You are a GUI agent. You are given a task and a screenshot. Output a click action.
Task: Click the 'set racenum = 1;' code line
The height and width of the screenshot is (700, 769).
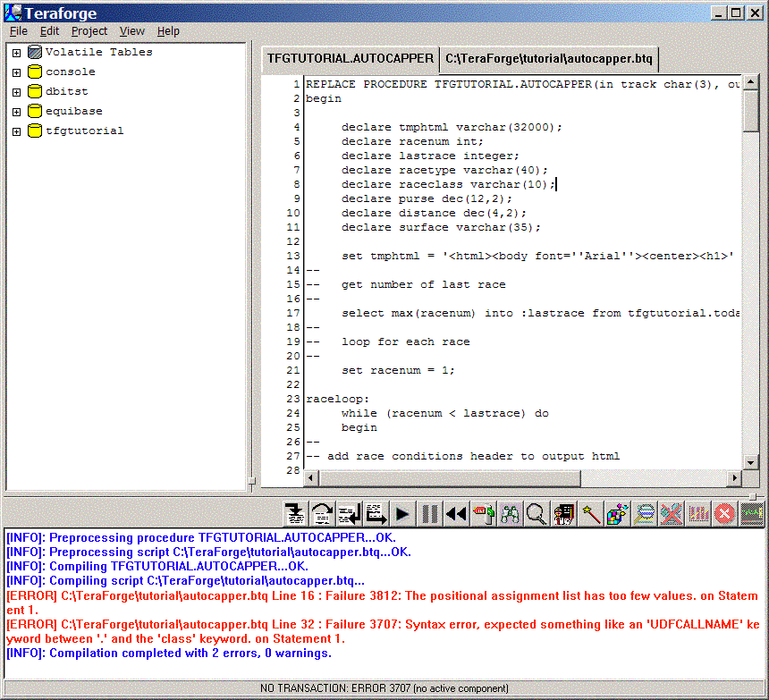point(398,371)
